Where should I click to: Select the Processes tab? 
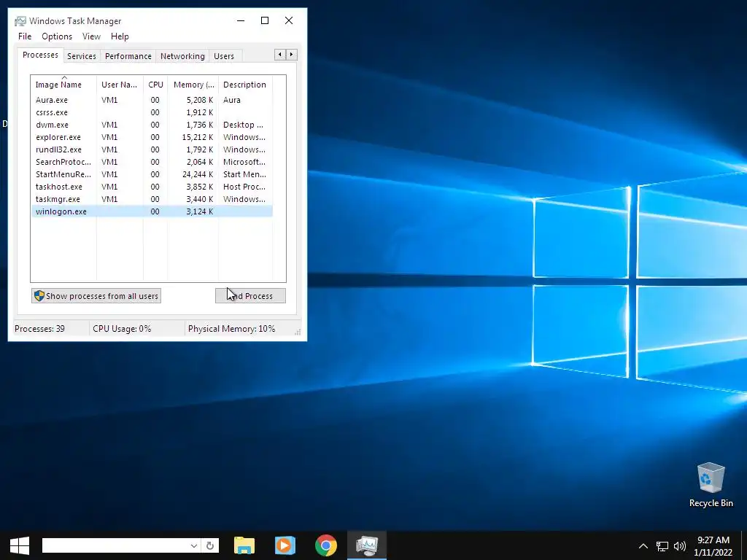pyautogui.click(x=41, y=55)
